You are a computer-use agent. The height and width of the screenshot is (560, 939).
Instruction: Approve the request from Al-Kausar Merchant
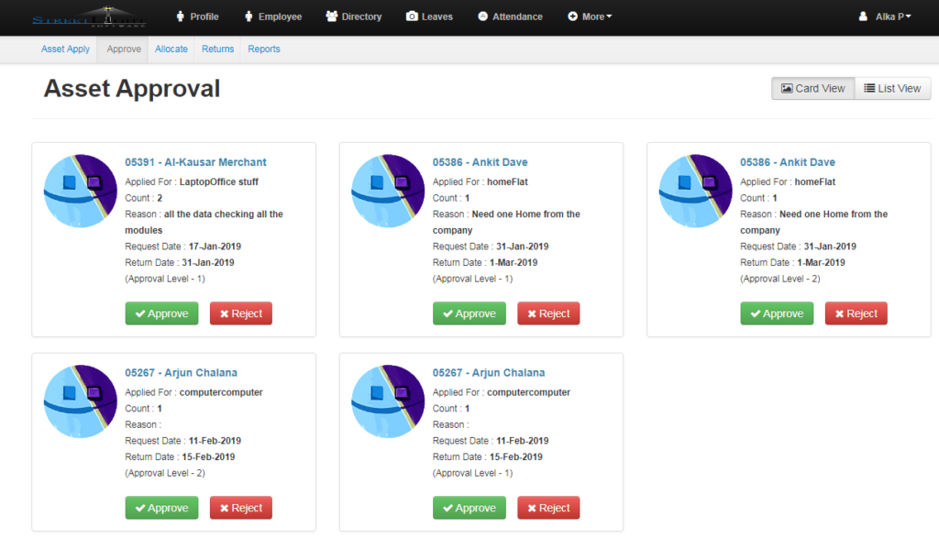click(161, 313)
